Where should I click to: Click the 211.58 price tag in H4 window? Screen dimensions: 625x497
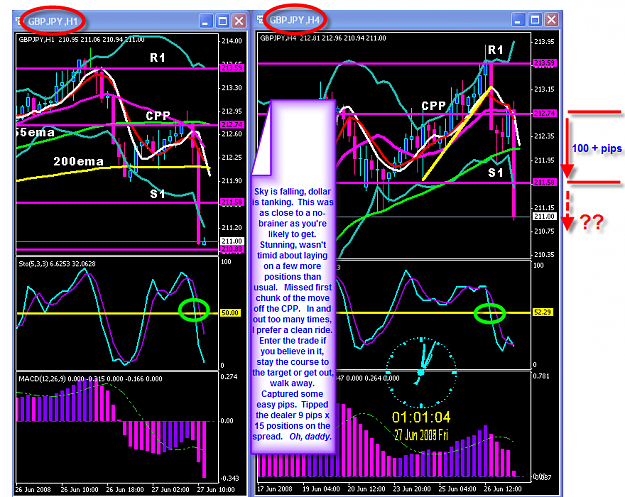coord(544,182)
